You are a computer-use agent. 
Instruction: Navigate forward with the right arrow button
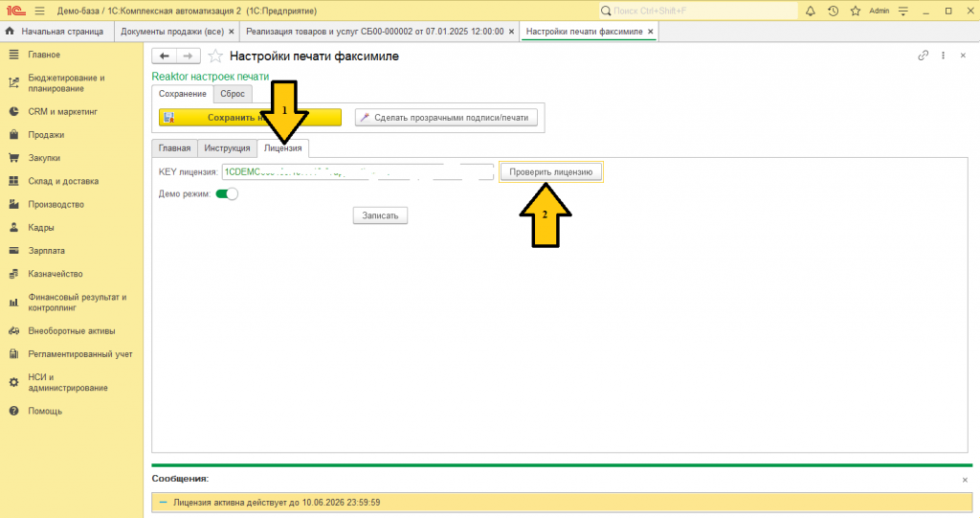189,56
